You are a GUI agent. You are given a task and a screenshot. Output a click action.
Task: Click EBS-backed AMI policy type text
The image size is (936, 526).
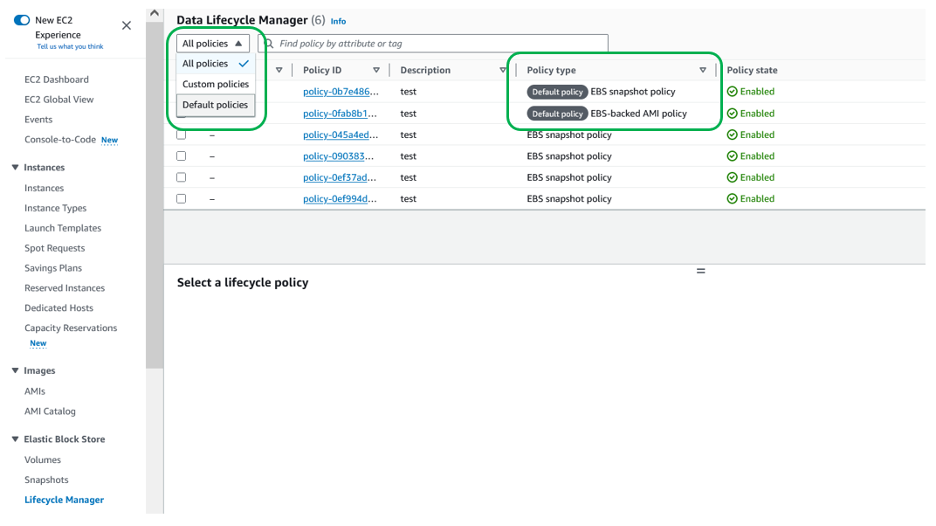click(x=638, y=113)
